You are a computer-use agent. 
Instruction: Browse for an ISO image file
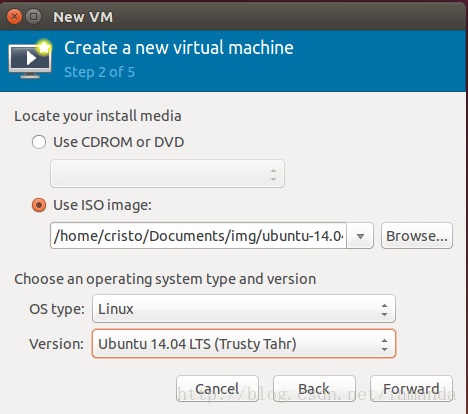pyautogui.click(x=417, y=236)
